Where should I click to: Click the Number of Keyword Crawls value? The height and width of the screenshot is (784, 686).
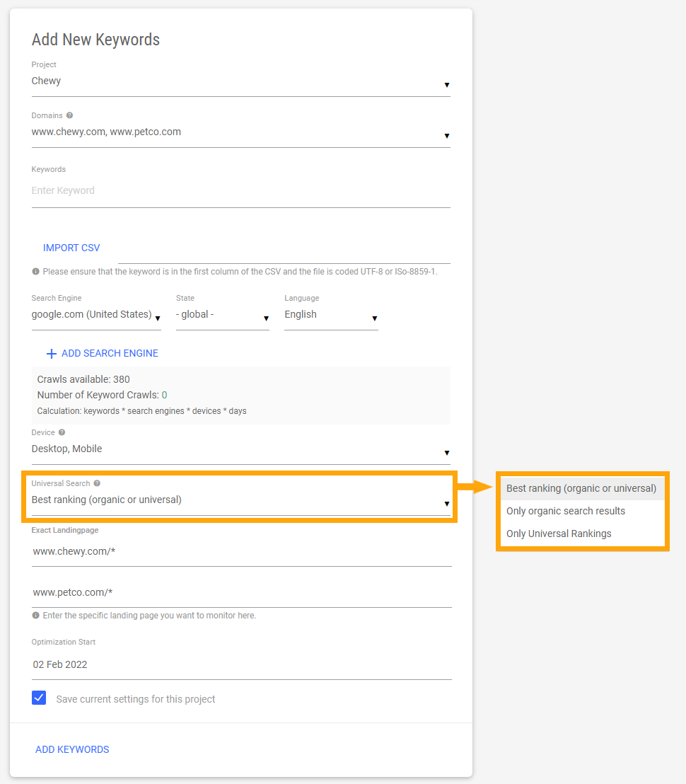[164, 395]
